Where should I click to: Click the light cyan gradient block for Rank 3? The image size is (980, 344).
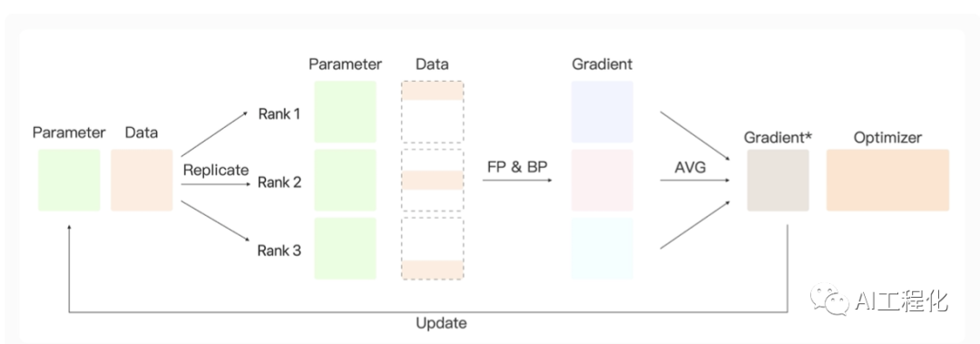click(x=602, y=249)
